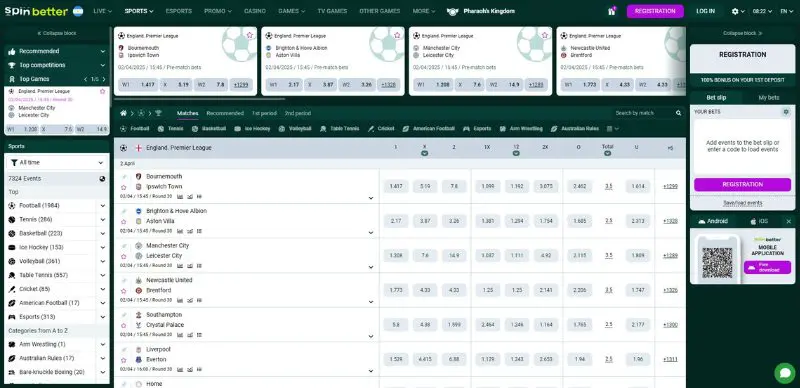
Task: Collapse the left sidebar block
Action: [x=57, y=33]
